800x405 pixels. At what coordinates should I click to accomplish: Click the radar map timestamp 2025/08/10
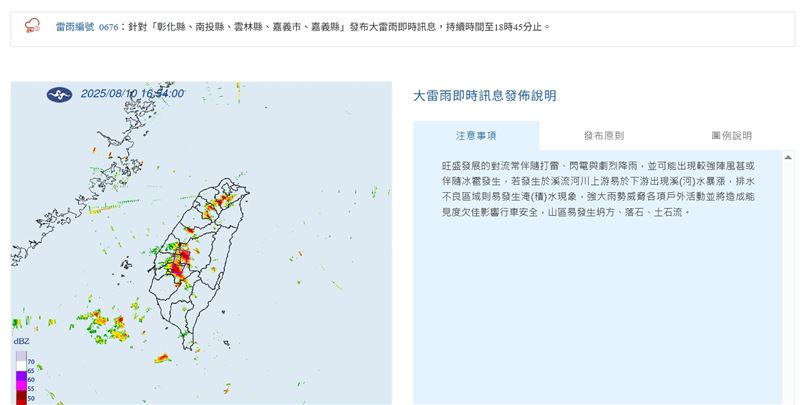pos(132,94)
